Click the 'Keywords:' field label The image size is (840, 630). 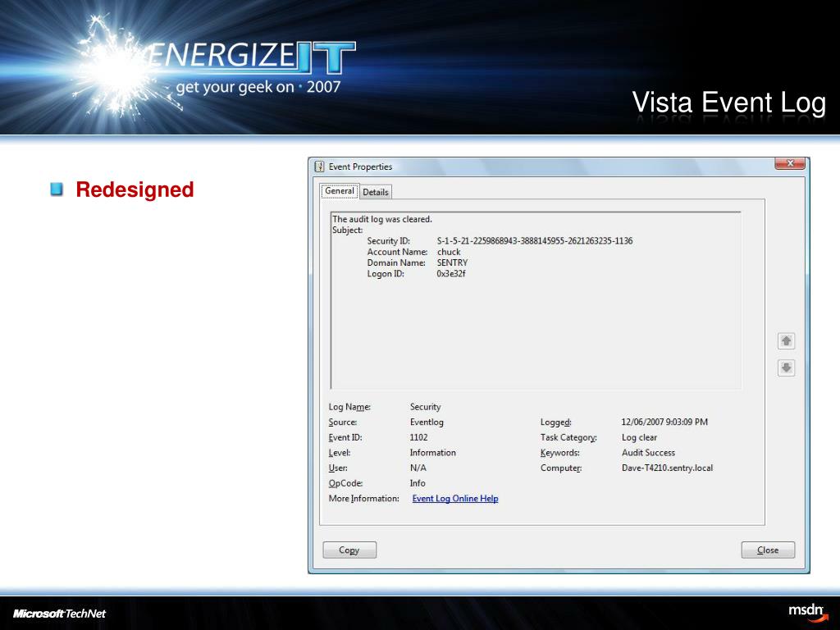coord(559,453)
